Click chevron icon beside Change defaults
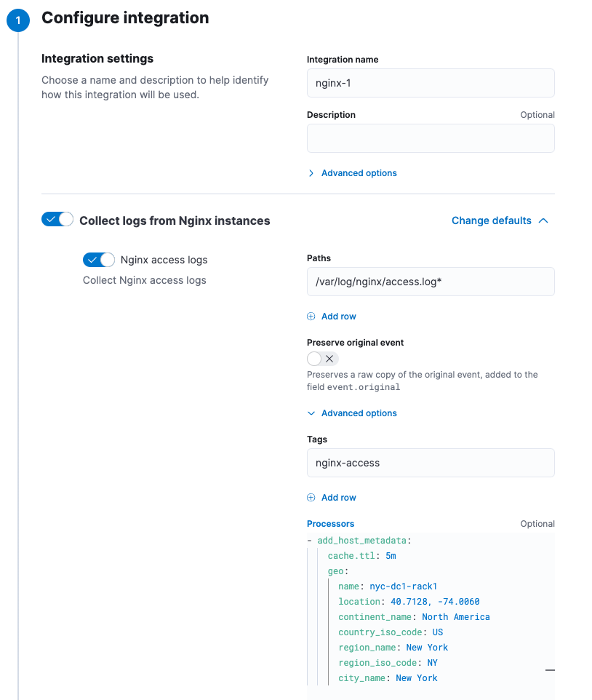Viewport: 592px width, 700px height. click(x=543, y=220)
